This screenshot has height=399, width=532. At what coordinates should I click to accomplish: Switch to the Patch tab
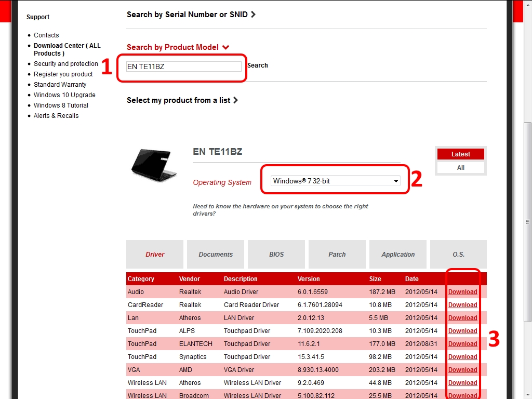click(x=337, y=255)
